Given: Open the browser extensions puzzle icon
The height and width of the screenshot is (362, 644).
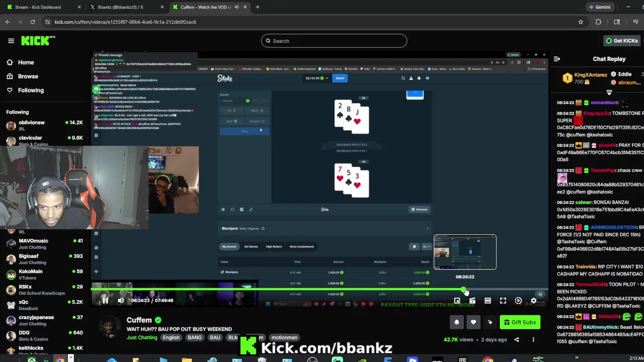Looking at the screenshot, I should point(598,22).
